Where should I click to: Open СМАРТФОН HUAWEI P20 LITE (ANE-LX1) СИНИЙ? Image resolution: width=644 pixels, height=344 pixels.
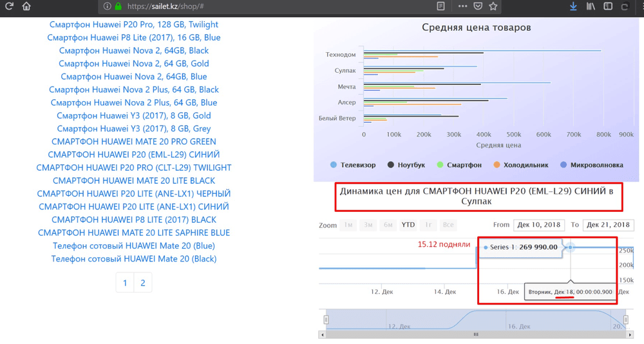point(134,207)
